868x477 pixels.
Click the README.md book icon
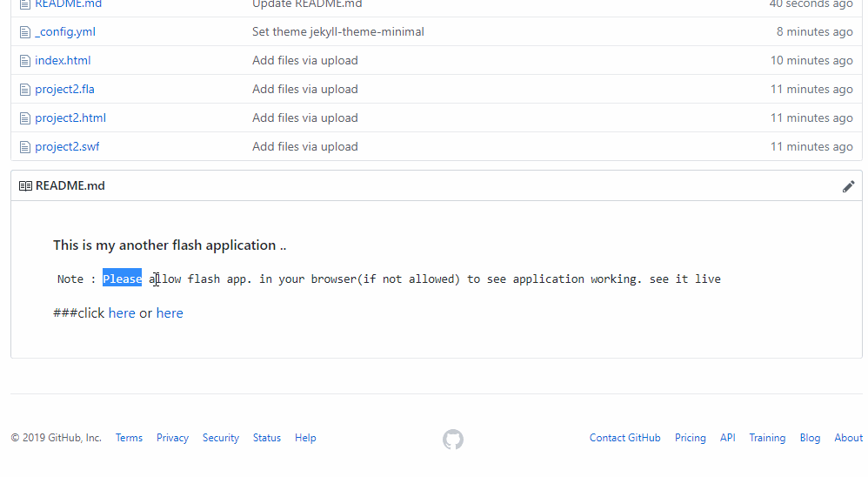pyautogui.click(x=25, y=186)
